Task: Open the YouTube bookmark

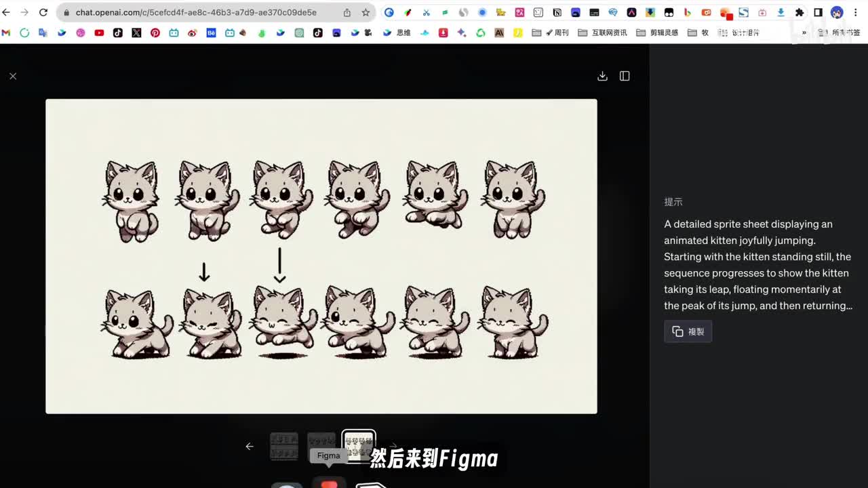Action: pos(99,33)
